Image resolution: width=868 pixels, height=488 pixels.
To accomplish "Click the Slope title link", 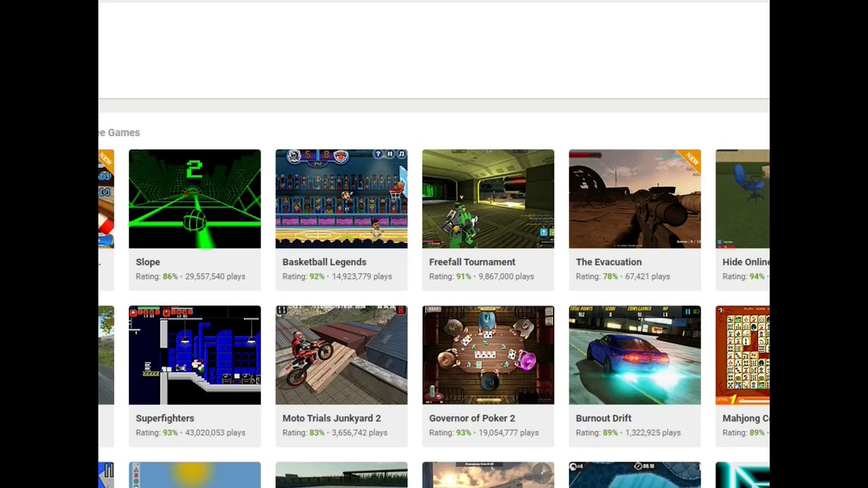I will point(148,262).
